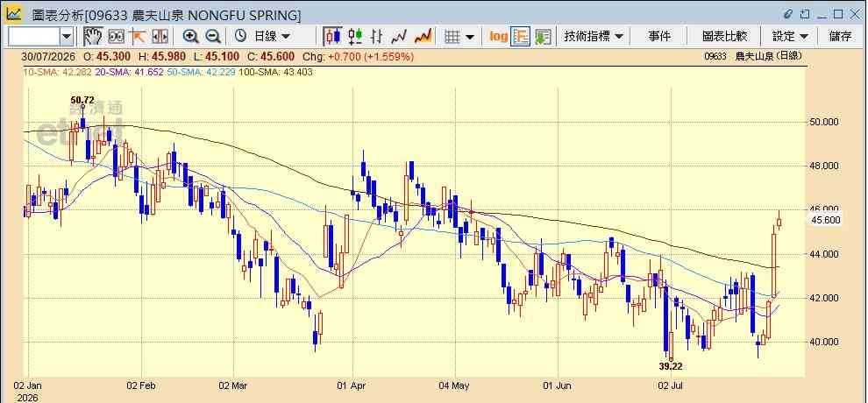
Task: Click the 02 Jul date axis label
Action: click(x=671, y=385)
